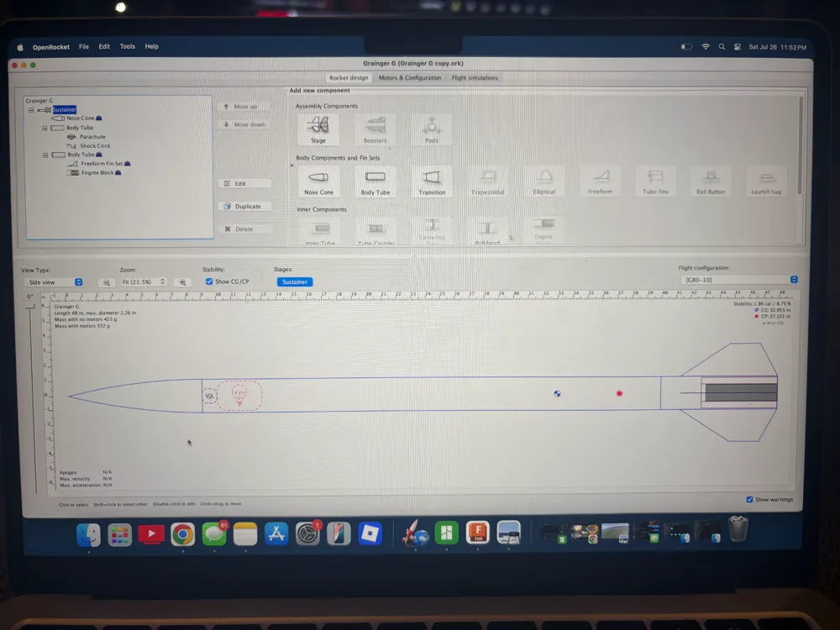Select the parachute drawing in the rocket

click(x=239, y=396)
